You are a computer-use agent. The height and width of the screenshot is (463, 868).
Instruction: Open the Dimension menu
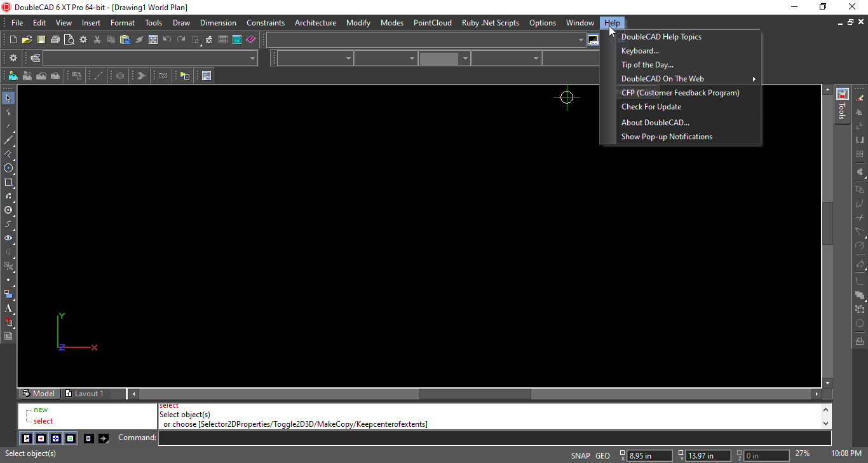pyautogui.click(x=218, y=23)
